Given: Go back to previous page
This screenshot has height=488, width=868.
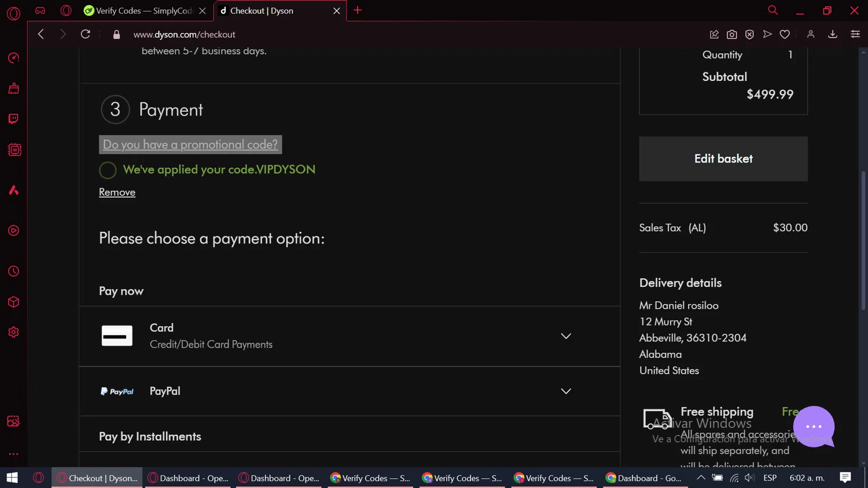Looking at the screenshot, I should tap(41, 34).
